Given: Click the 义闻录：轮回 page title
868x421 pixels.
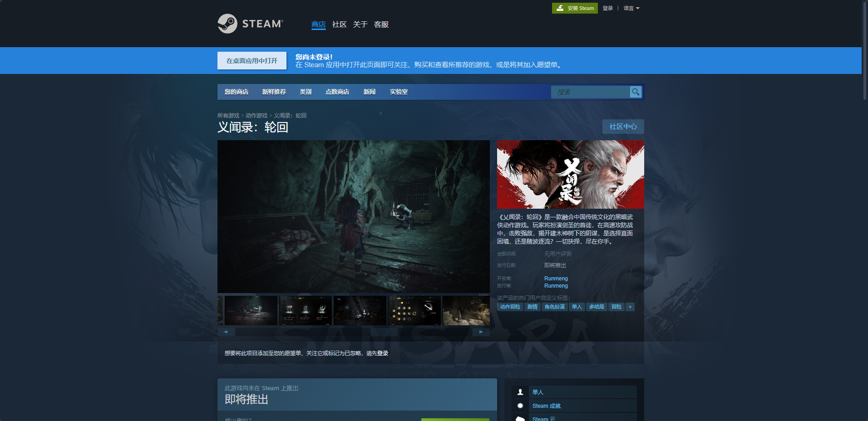Looking at the screenshot, I should pyautogui.click(x=253, y=127).
